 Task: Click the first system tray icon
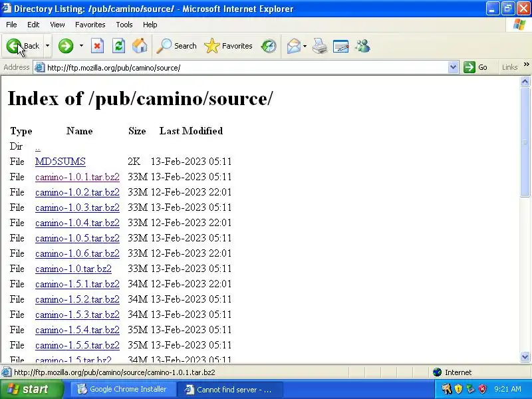(x=446, y=389)
